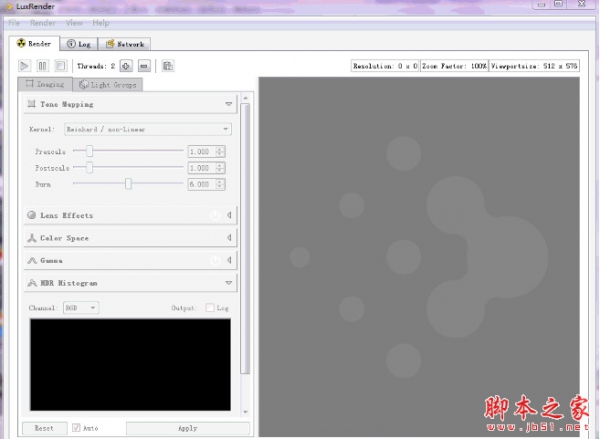Click the "Threads: 2" label

[96, 66]
